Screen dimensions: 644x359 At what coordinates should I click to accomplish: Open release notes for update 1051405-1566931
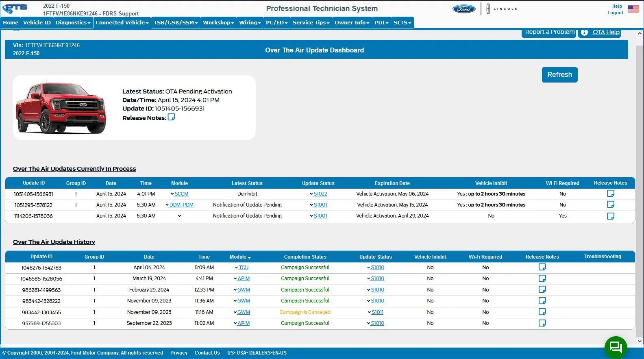pos(610,194)
